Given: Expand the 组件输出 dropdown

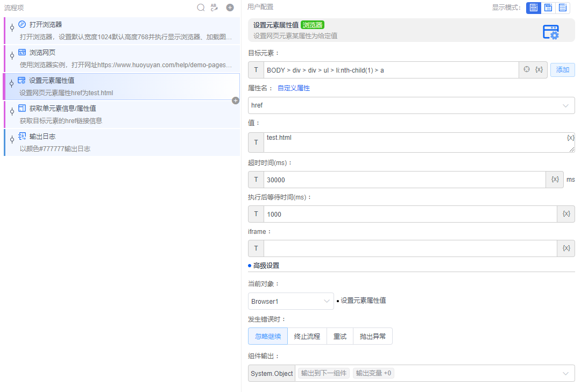Looking at the screenshot, I should pos(565,373).
